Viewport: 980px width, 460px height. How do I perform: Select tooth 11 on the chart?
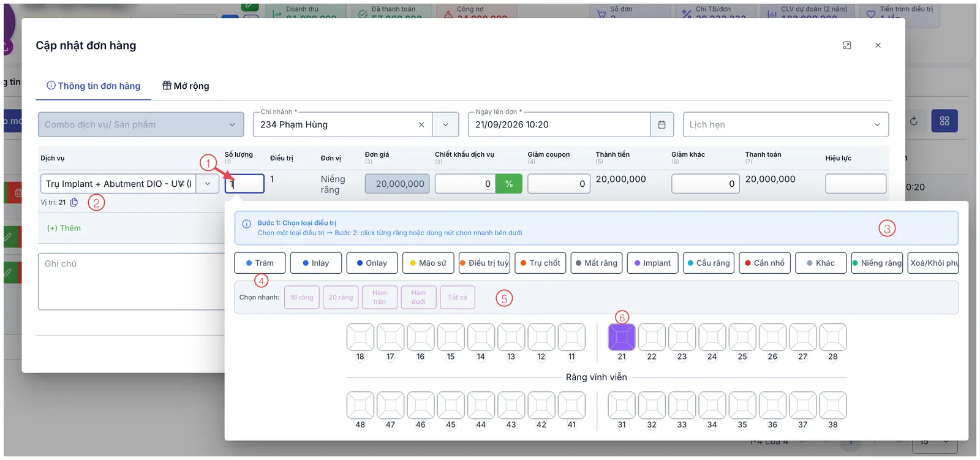point(571,337)
